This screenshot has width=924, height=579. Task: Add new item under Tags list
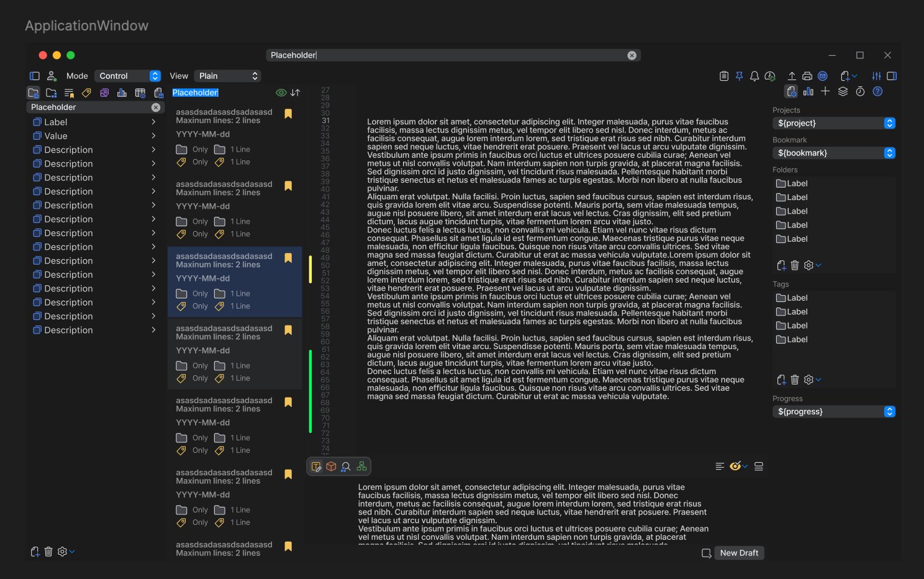pyautogui.click(x=781, y=380)
